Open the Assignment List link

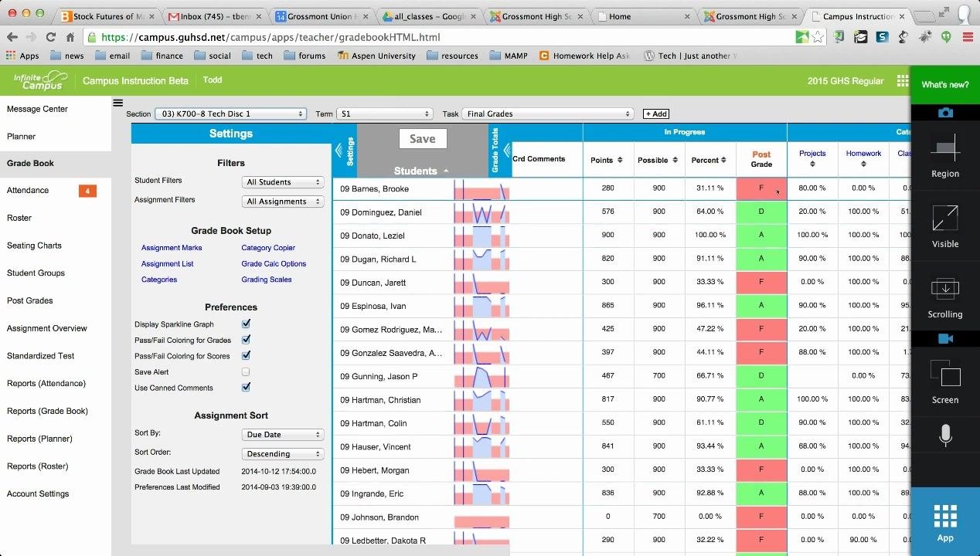(167, 264)
